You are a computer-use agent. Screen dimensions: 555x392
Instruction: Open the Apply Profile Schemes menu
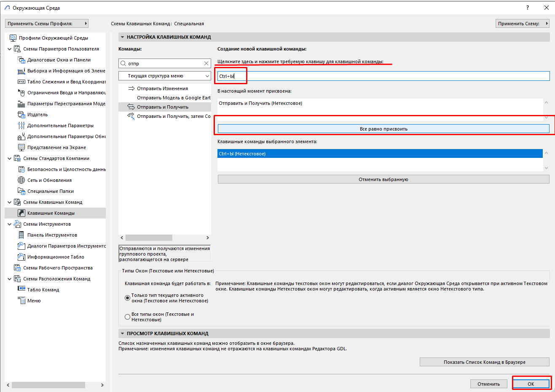tap(47, 24)
